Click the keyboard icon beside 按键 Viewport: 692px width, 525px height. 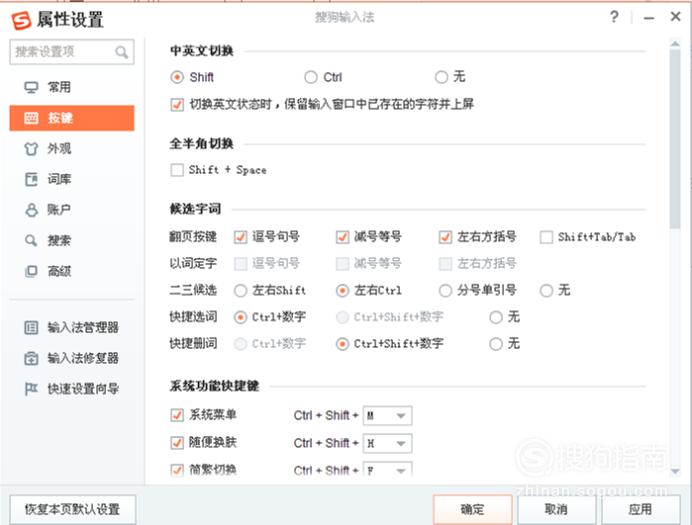[31, 118]
